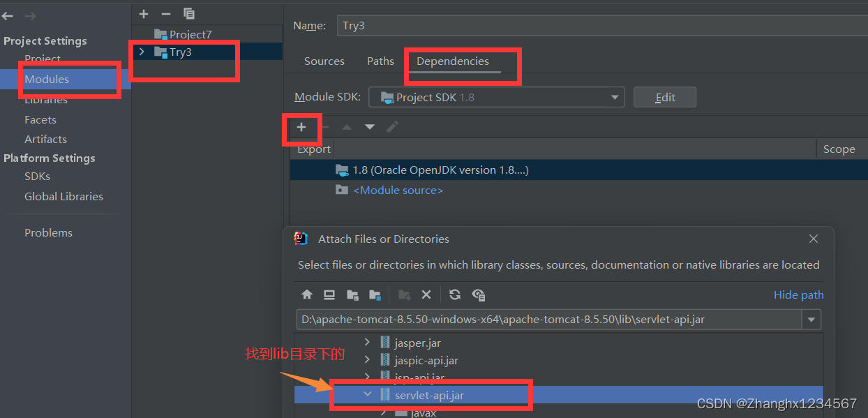Click the Hide path link
The height and width of the screenshot is (418, 868).
tap(798, 294)
